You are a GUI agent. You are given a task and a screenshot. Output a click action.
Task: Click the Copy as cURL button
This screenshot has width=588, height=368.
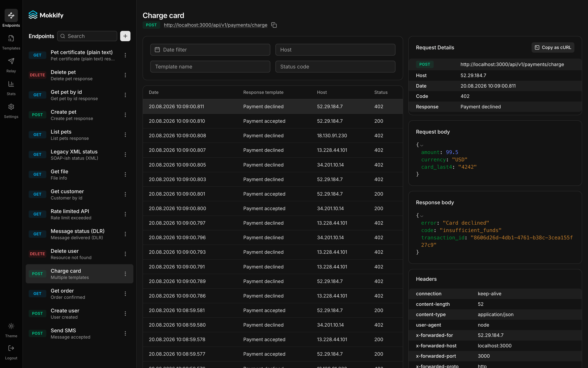553,47
